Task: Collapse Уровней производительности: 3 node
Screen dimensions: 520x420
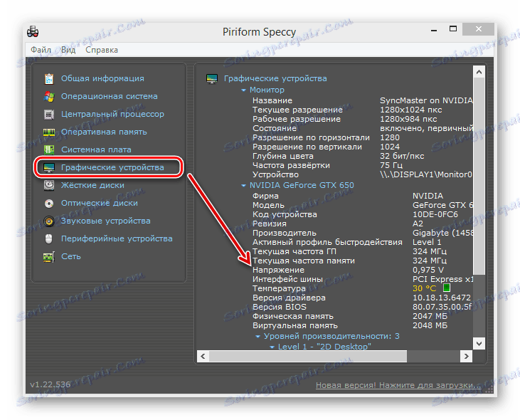Action: coord(258,337)
